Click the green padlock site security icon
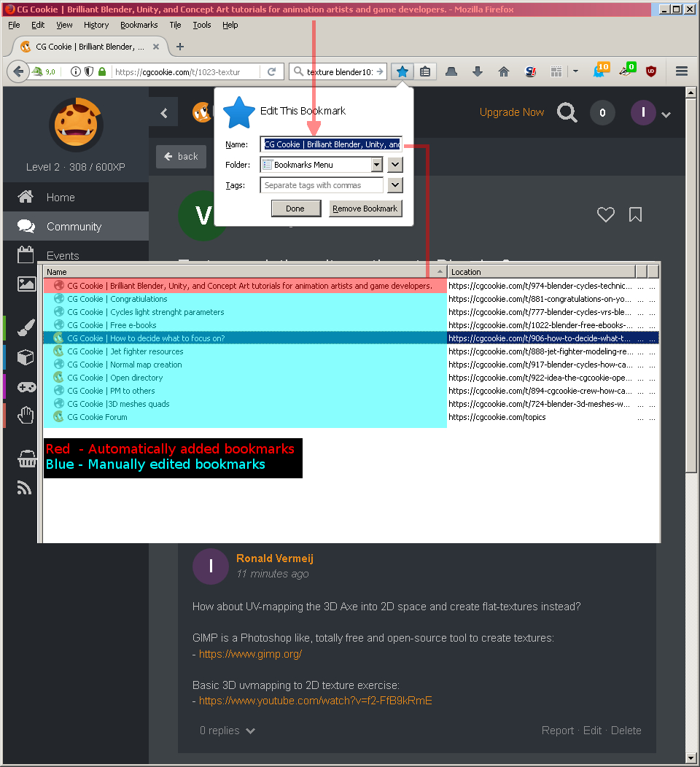 (102, 71)
